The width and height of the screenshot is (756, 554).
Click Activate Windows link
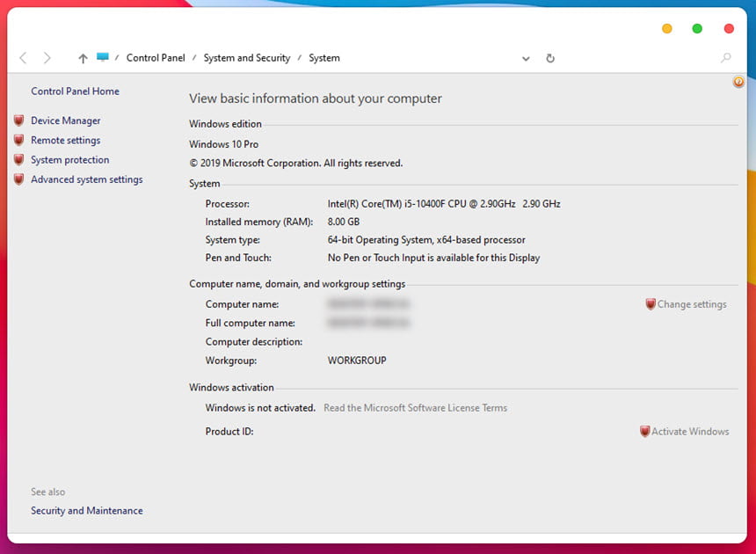pos(690,432)
